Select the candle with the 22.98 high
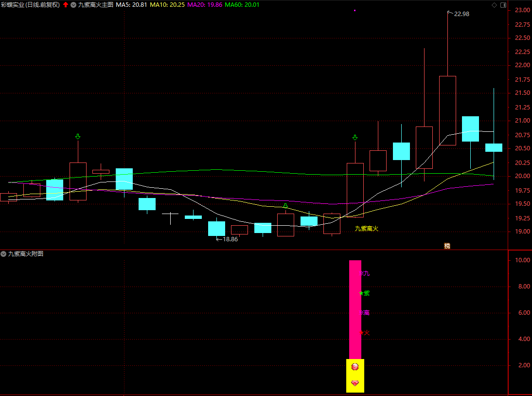 coord(447,110)
